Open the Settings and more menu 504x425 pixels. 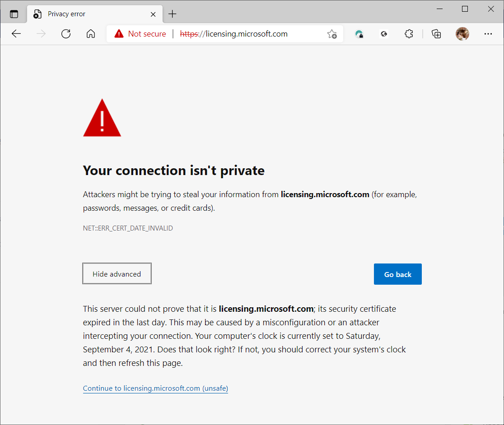488,34
